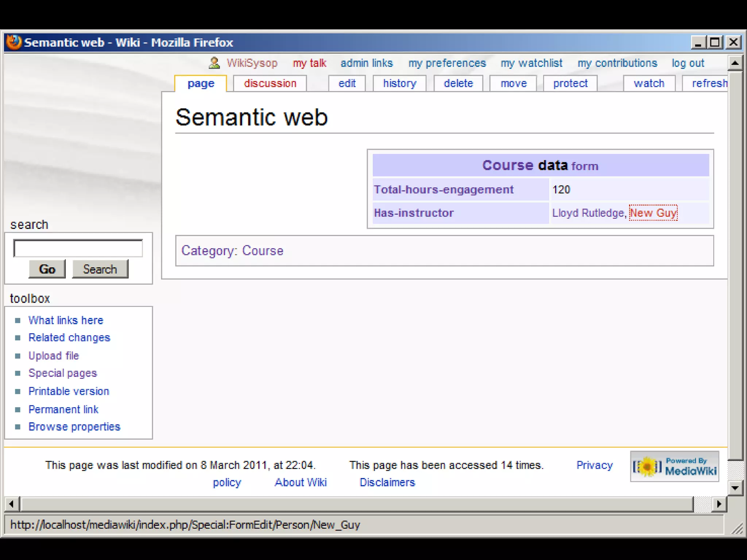Viewport: 747px width, 560px height.
Task: Open the discussion tab
Action: coord(270,83)
